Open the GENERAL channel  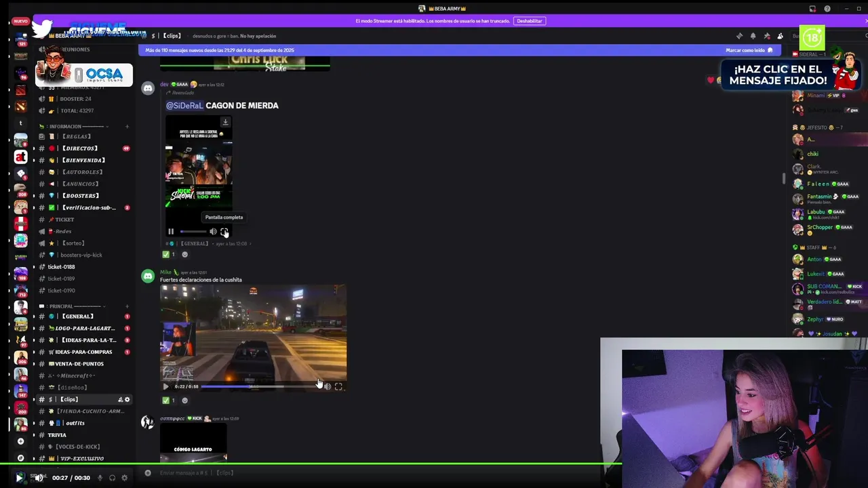tap(84, 317)
